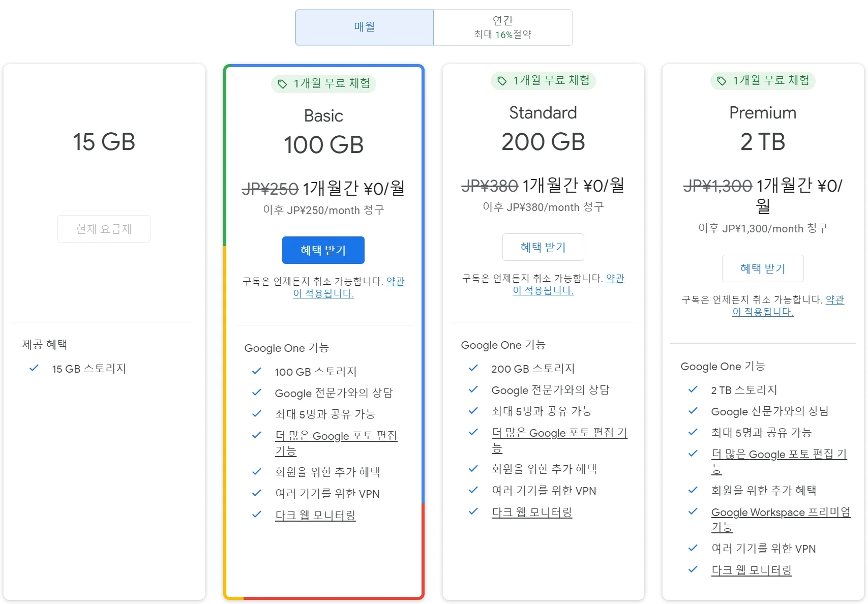Click checkmark beside 2 TB 스토리지

pyautogui.click(x=693, y=389)
